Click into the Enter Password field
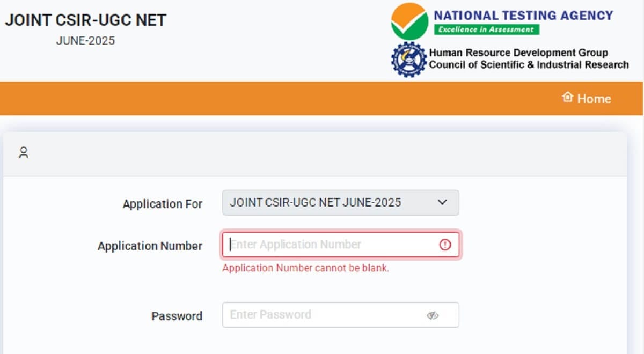 (322, 315)
